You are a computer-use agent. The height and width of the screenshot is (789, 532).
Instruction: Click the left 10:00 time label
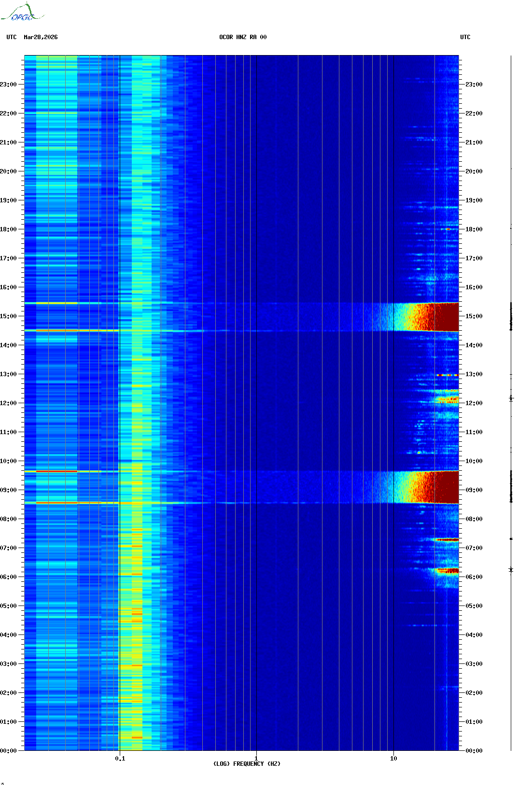point(8,461)
